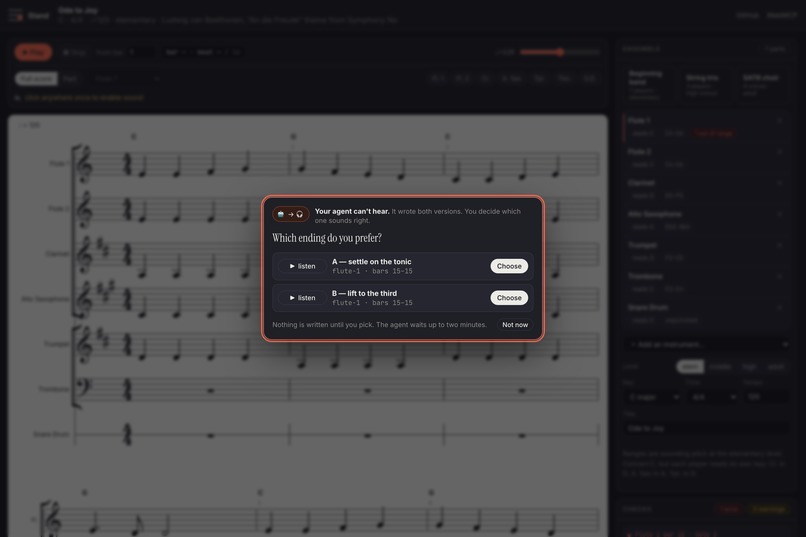This screenshot has height=537, width=806.
Task: Select the high level option
Action: pos(749,366)
